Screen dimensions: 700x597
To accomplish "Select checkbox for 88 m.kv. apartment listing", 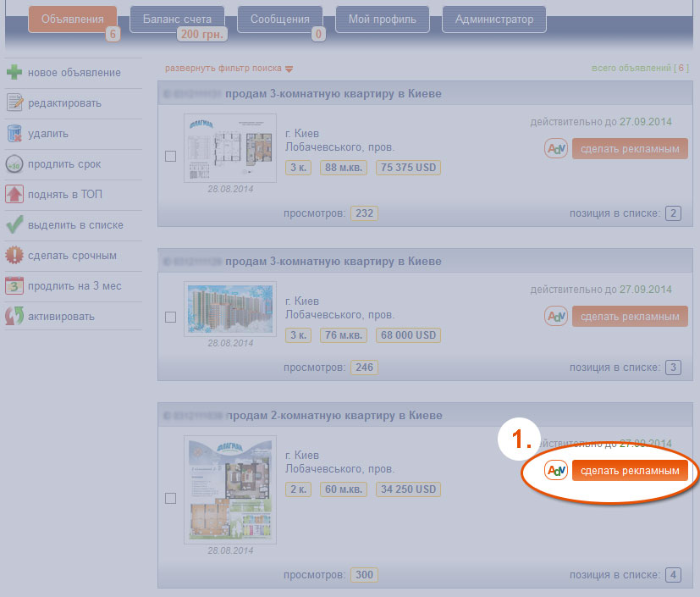I will tap(170, 156).
